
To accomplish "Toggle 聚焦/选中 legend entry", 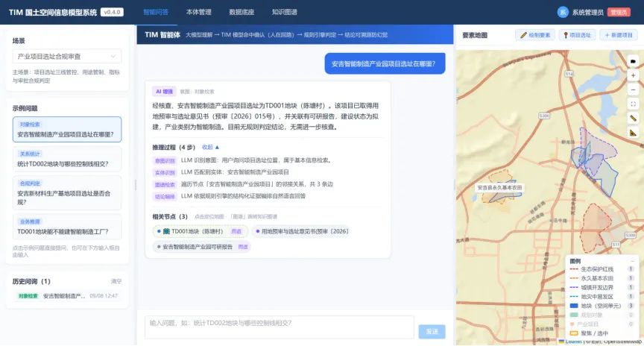I will point(590,333).
